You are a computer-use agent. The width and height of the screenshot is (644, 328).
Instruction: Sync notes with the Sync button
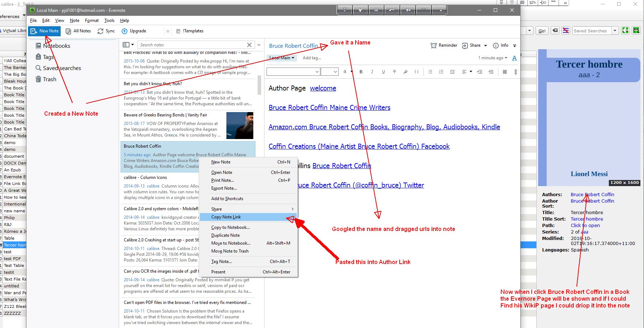click(x=106, y=31)
